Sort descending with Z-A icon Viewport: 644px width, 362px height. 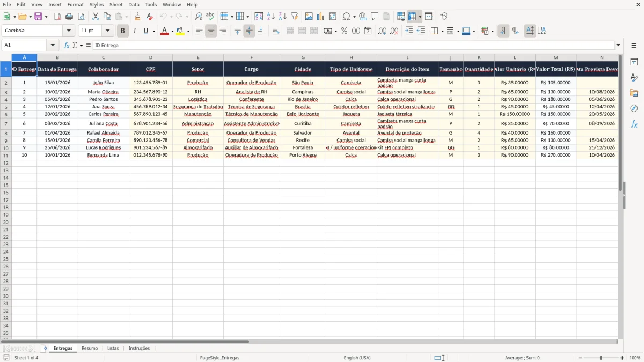tap(282, 17)
